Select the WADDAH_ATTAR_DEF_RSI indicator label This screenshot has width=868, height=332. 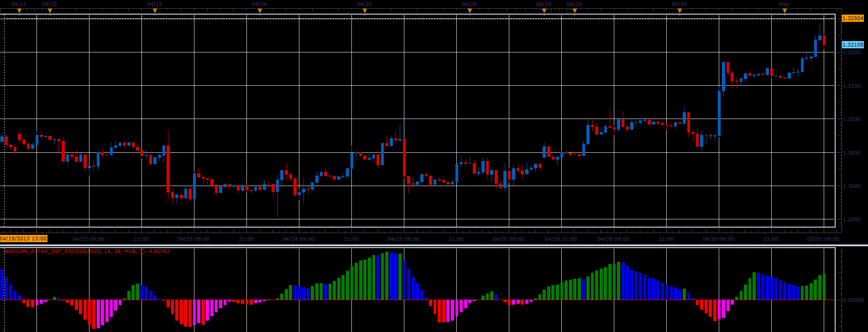point(87,251)
